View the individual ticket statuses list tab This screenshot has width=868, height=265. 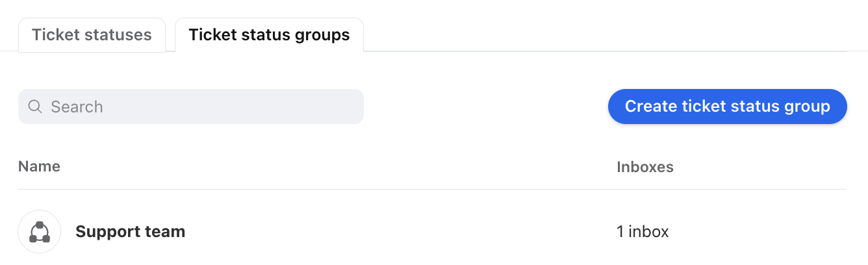[92, 34]
